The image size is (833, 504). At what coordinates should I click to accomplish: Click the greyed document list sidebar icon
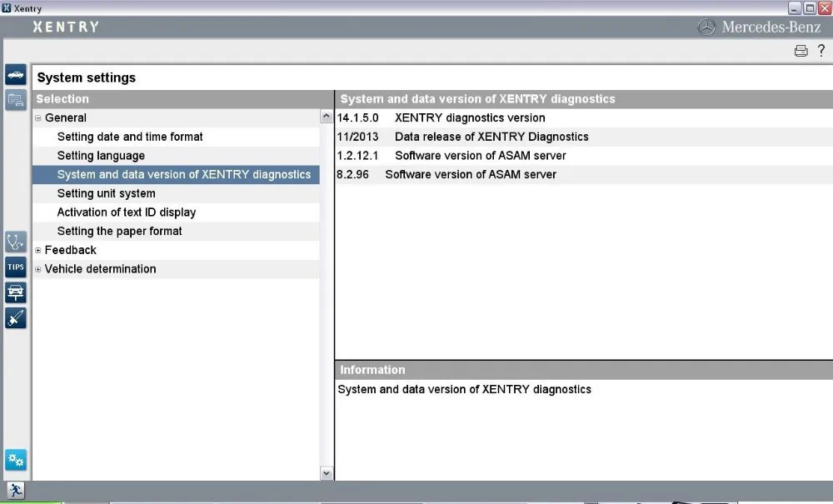(15, 100)
